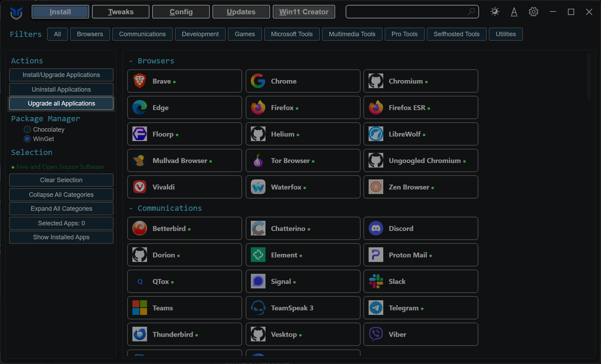This screenshot has height=364, width=601.
Task: Toggle theme with the sun icon
Action: click(x=495, y=12)
